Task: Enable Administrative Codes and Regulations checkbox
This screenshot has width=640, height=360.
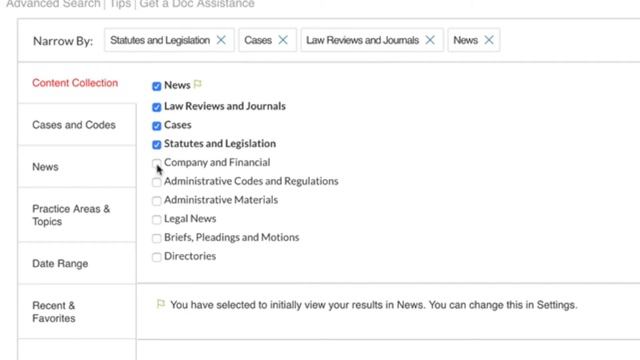Action: [156, 182]
